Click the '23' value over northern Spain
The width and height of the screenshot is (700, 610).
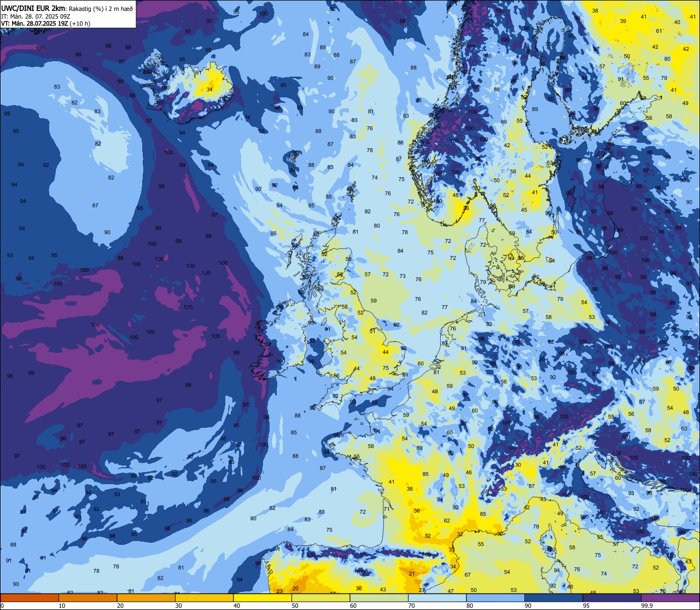coord(279,591)
